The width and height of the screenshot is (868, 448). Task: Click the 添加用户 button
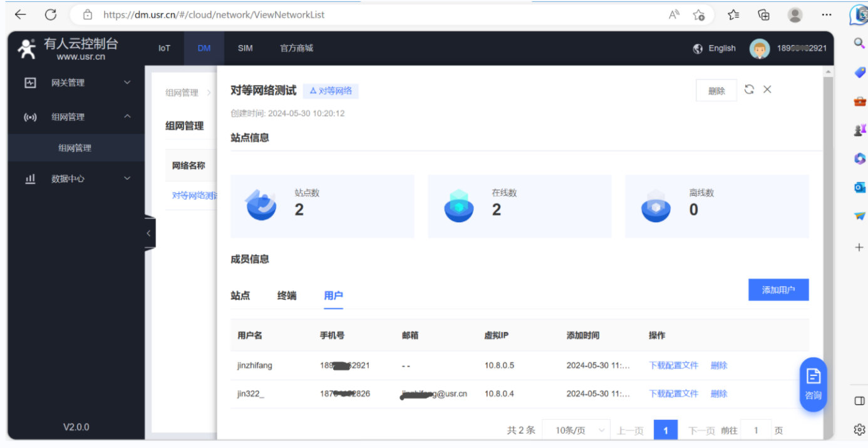click(778, 290)
